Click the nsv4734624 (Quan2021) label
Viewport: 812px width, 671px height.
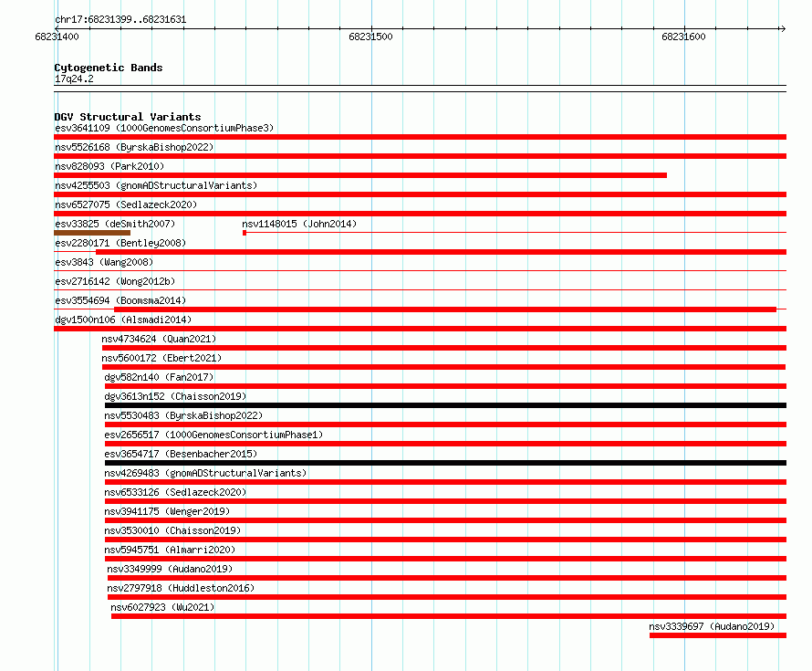click(x=159, y=339)
